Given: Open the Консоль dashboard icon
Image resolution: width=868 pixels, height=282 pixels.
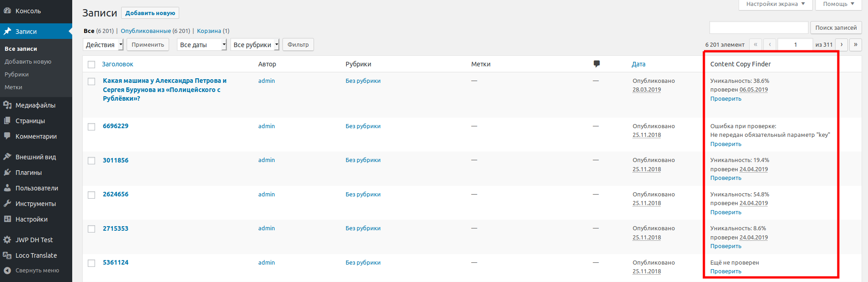Looking at the screenshot, I should (7, 11).
